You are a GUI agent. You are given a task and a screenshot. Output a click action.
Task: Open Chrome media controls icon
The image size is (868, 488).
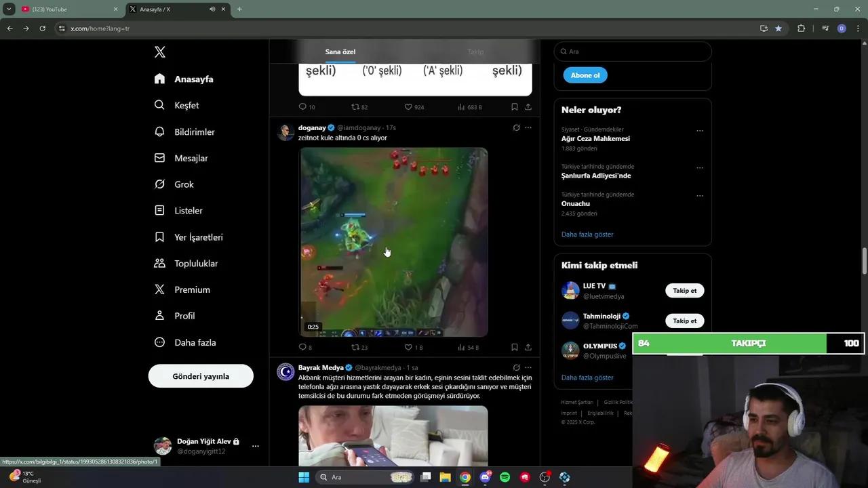[x=825, y=28]
